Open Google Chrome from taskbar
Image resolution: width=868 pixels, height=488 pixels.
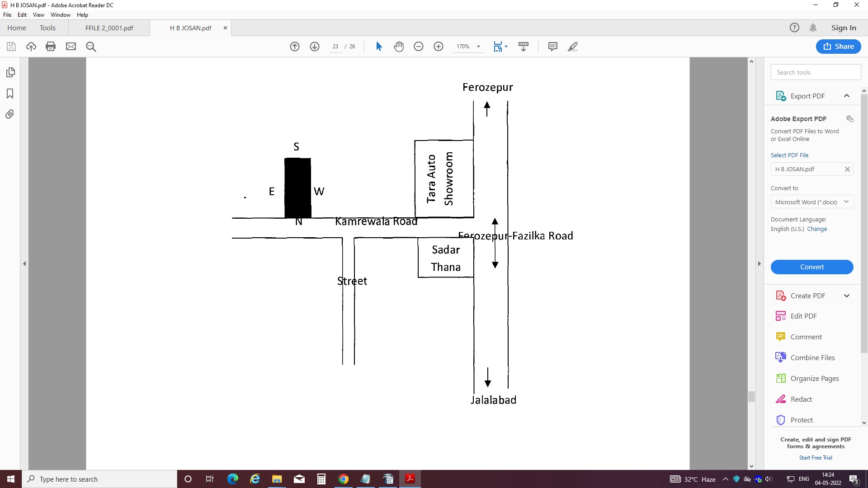[344, 479]
